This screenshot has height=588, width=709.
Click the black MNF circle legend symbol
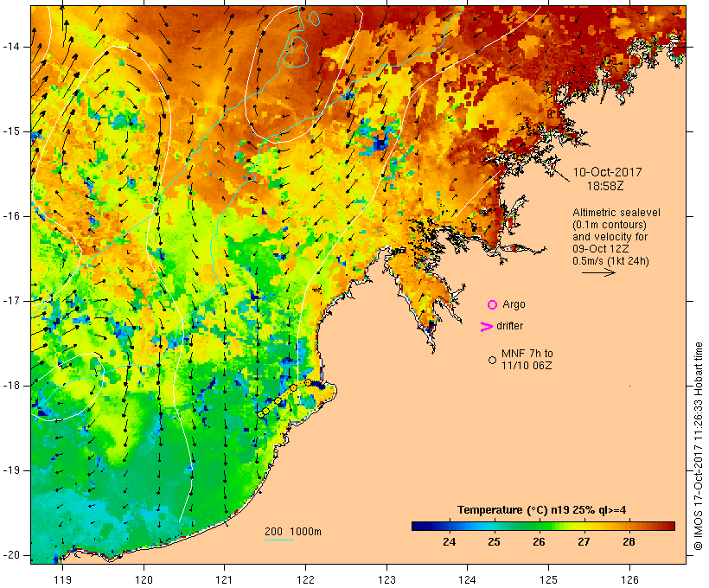click(493, 360)
